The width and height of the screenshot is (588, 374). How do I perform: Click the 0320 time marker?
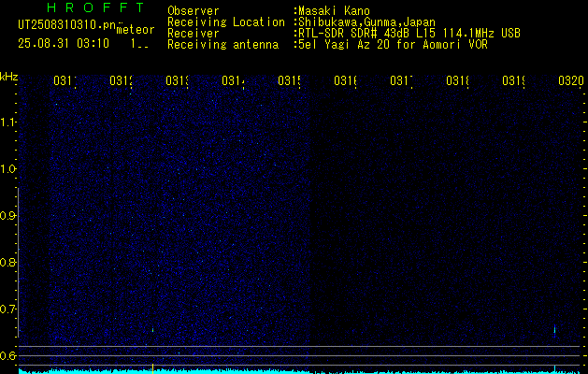pyautogui.click(x=571, y=80)
